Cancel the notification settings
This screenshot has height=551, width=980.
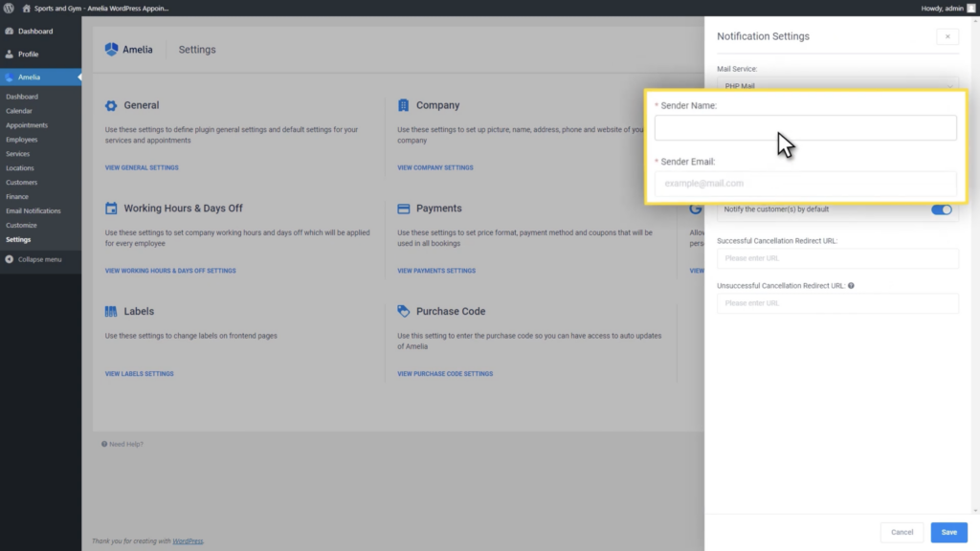(x=902, y=532)
